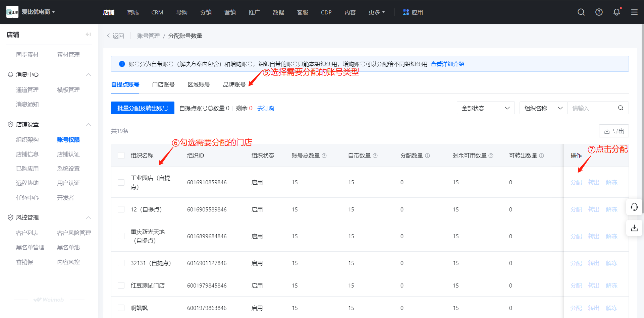
Task: Check the 工业园店 row checkbox
Action: tap(121, 182)
